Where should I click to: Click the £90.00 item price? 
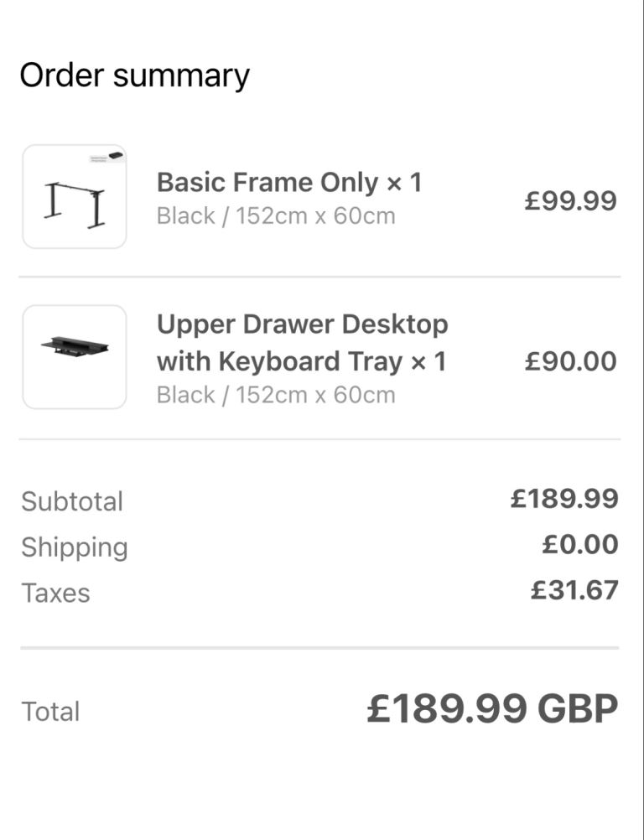point(570,361)
